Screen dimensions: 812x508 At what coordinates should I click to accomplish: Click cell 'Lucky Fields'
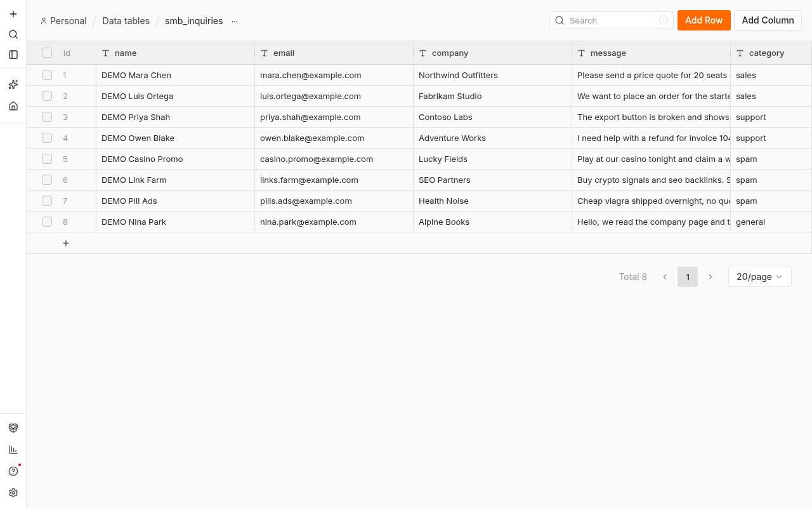coord(493,159)
